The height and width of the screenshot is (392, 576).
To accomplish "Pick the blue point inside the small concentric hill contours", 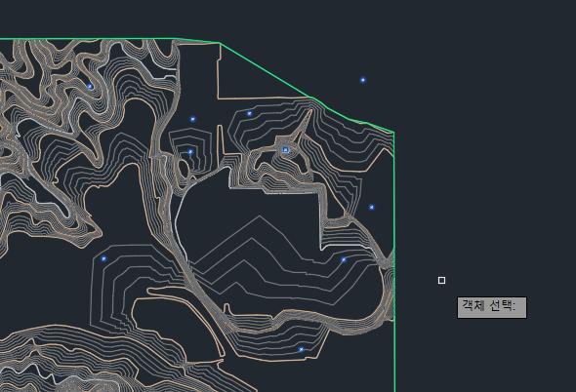I will [x=190, y=151].
